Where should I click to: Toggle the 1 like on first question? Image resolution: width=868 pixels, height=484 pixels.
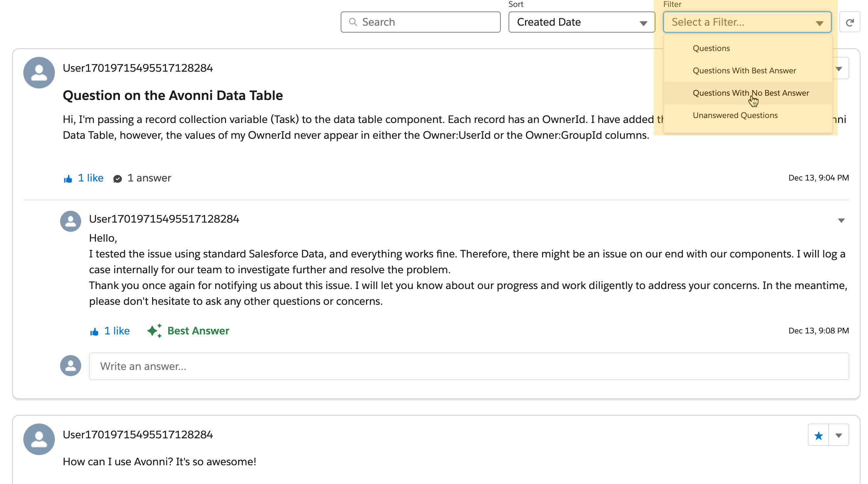click(x=90, y=178)
